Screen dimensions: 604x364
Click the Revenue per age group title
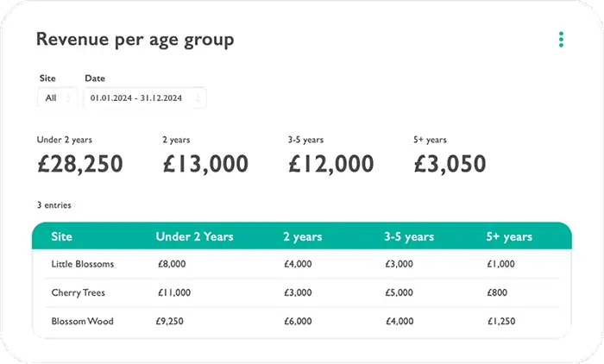[x=135, y=40]
